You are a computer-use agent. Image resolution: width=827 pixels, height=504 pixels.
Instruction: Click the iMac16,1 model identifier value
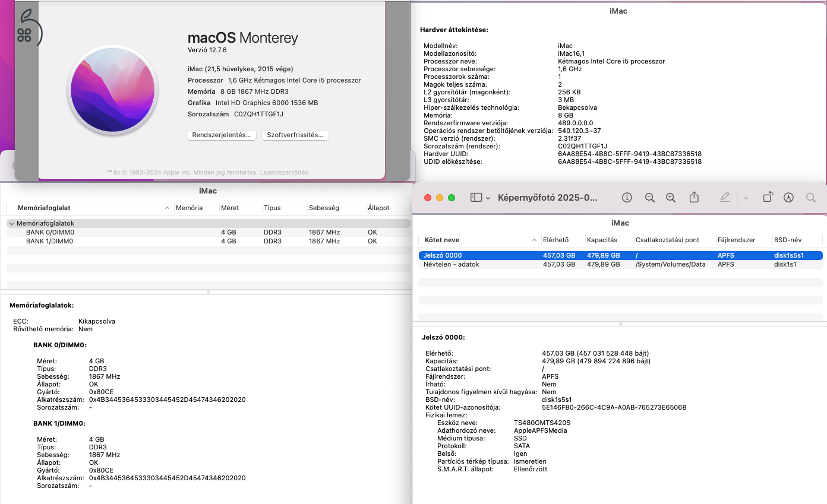click(x=572, y=53)
